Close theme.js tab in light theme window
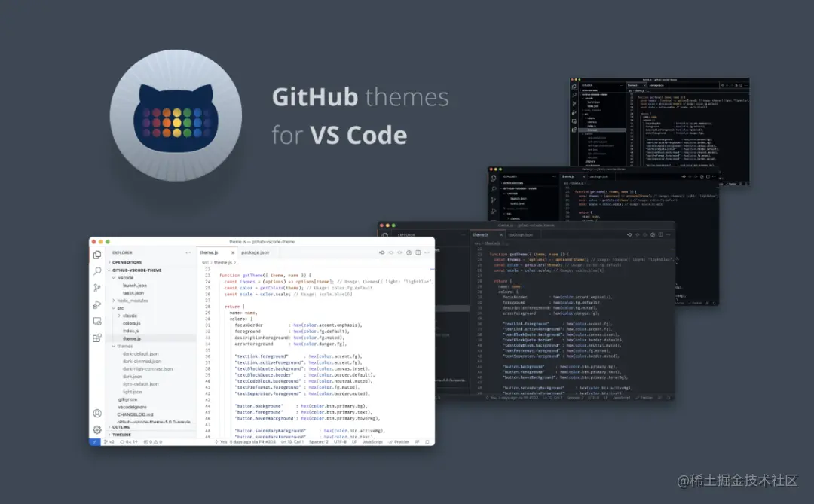The height and width of the screenshot is (504, 814). click(x=233, y=253)
